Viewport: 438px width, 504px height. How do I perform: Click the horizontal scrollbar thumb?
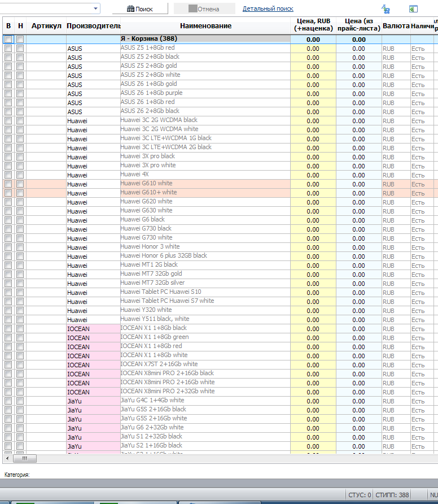25,458
